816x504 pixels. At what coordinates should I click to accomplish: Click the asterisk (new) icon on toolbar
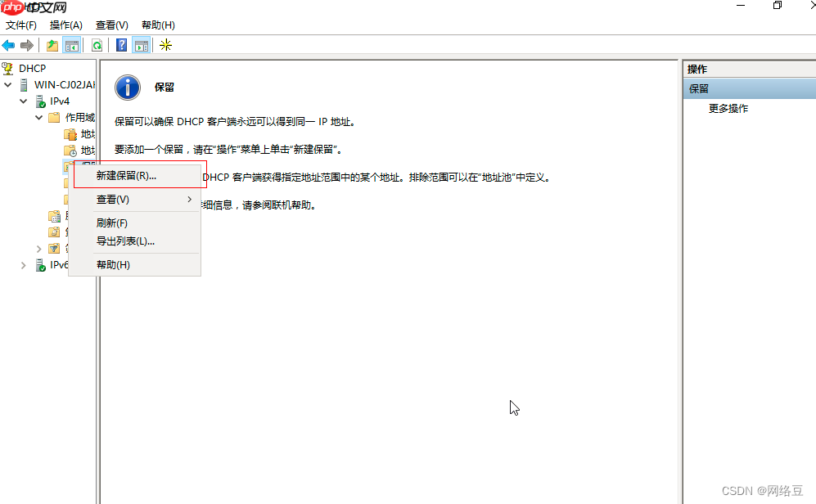click(x=165, y=45)
